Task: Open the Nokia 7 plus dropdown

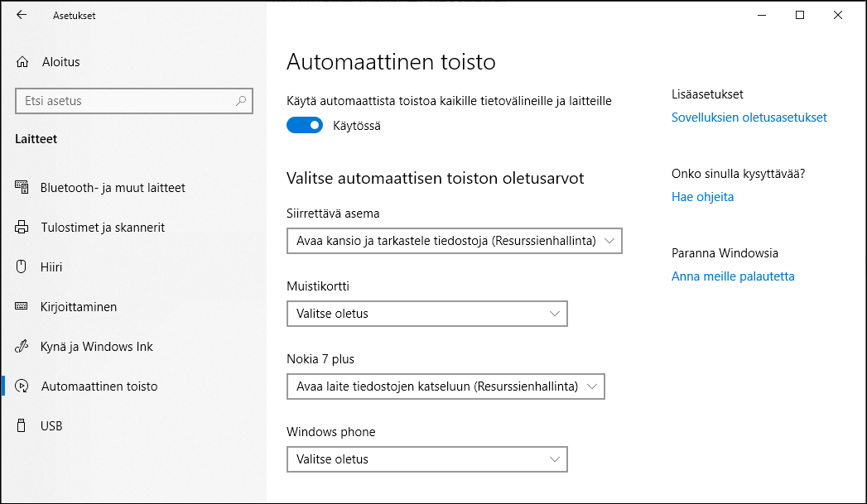Action: tap(446, 386)
